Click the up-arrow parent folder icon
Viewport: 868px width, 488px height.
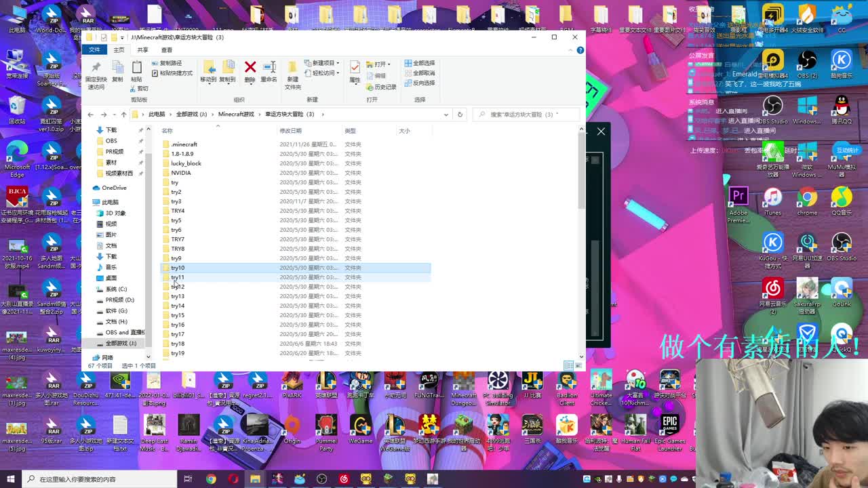pos(123,115)
